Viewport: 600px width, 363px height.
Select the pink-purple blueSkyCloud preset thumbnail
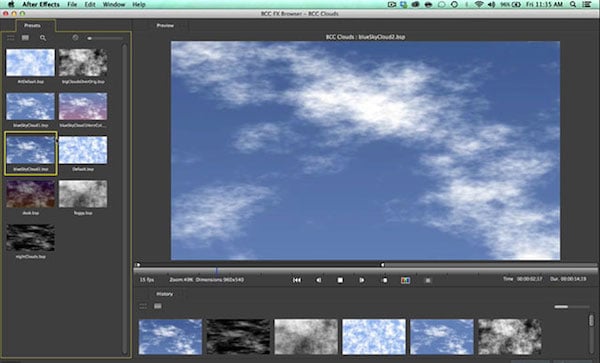click(83, 106)
